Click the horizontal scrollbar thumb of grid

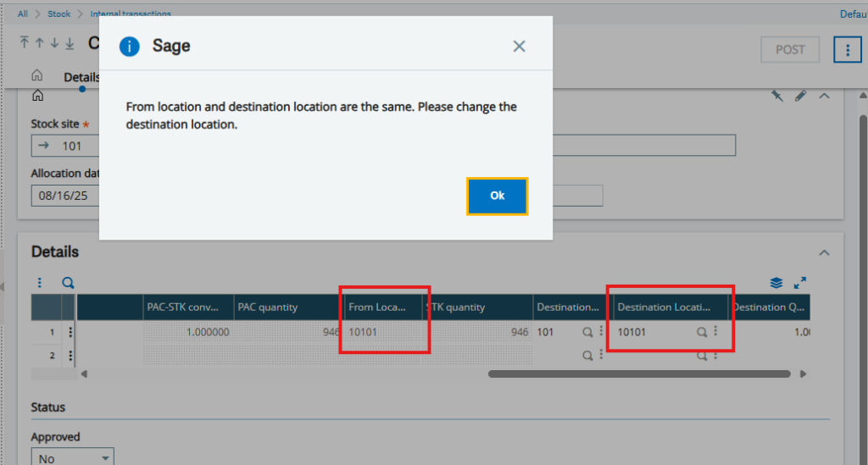(x=639, y=374)
